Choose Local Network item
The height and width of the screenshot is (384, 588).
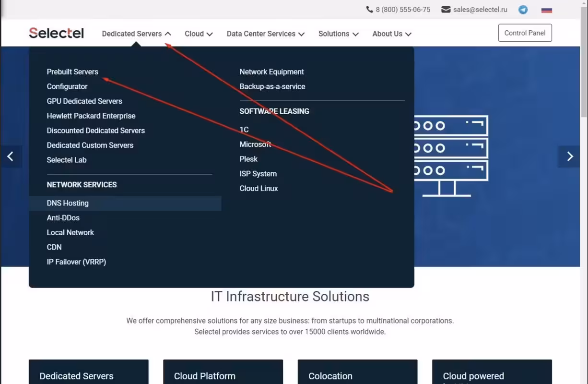click(x=71, y=232)
